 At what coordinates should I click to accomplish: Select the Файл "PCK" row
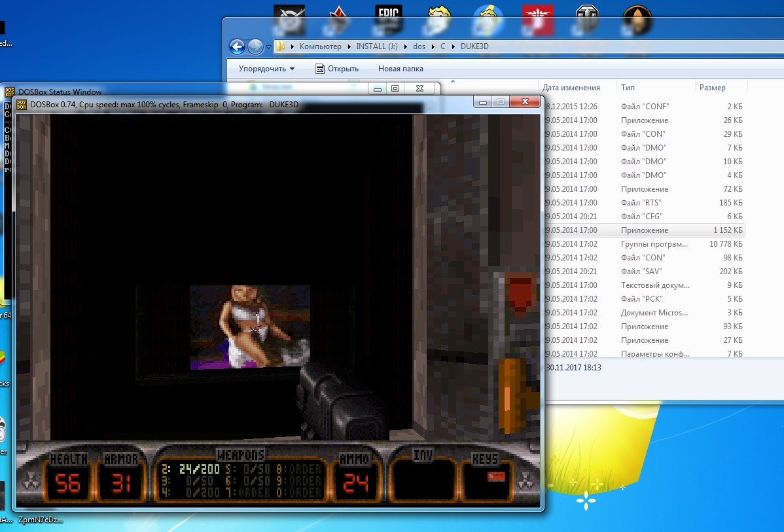[x=644, y=299]
